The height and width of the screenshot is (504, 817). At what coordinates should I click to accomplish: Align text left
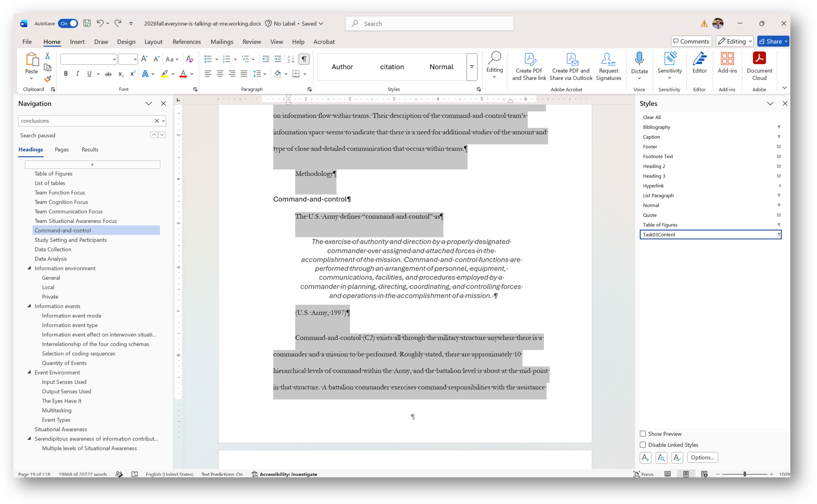[x=208, y=74]
